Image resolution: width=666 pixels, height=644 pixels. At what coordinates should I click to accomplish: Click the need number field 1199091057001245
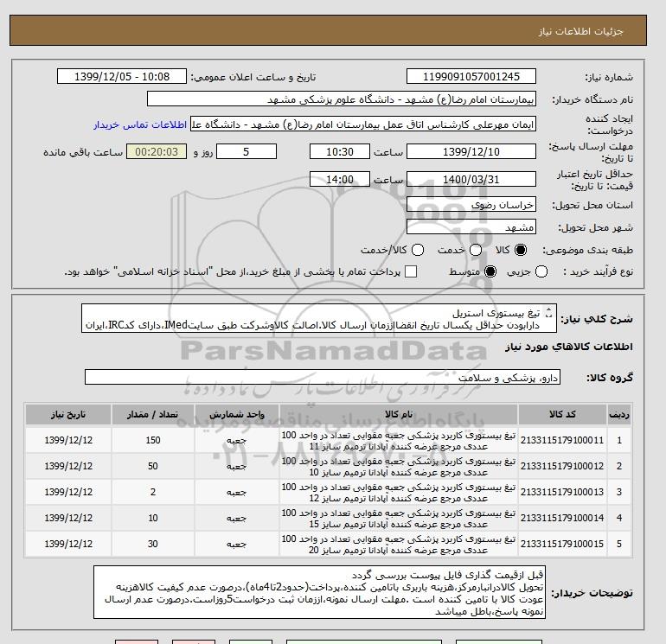(x=471, y=76)
